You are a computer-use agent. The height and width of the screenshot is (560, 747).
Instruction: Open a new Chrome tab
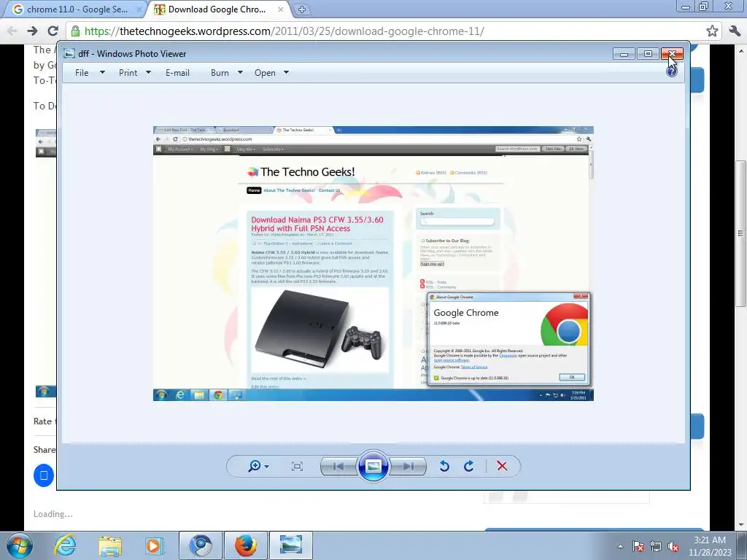click(x=301, y=9)
